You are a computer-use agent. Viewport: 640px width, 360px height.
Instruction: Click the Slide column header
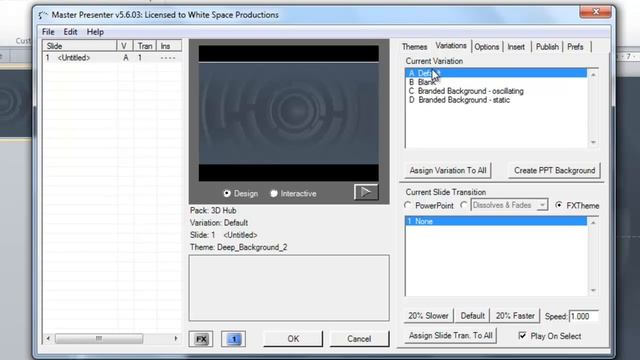pyautogui.click(x=80, y=46)
